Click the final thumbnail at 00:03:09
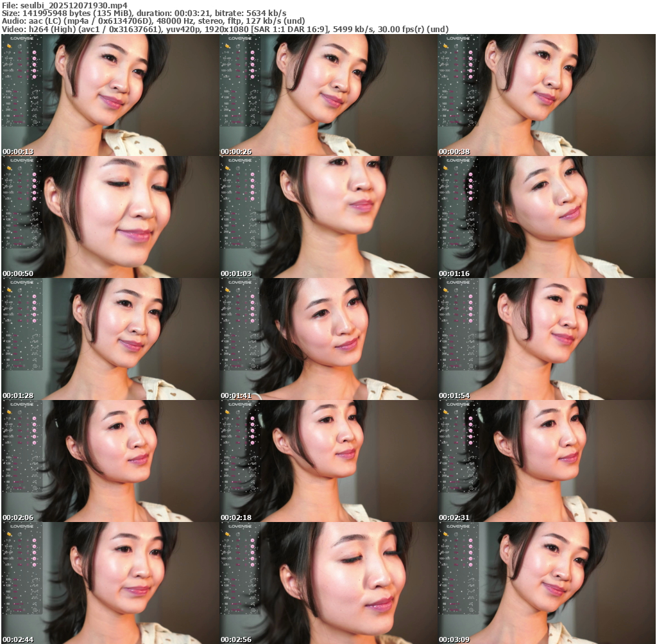This screenshot has width=657, height=644. click(x=546, y=582)
